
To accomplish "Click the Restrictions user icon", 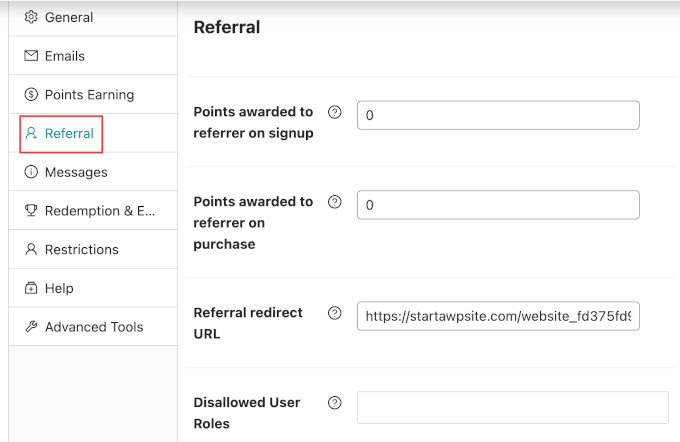I will [x=31, y=249].
